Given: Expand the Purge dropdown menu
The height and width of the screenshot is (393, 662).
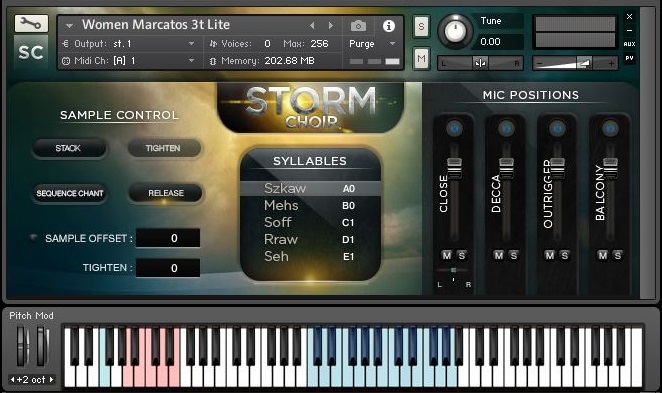Looking at the screenshot, I should point(372,43).
